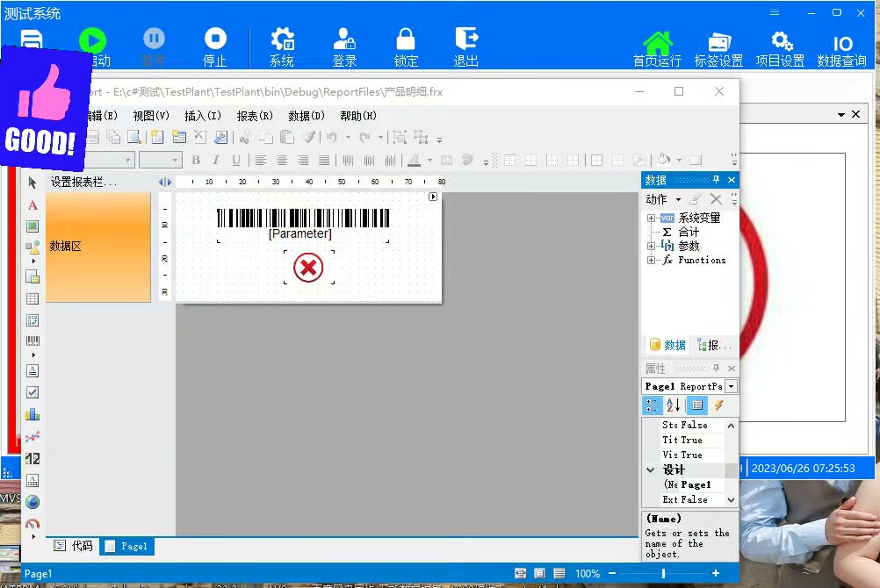Choose the picture object tool in toolbox

(32, 226)
